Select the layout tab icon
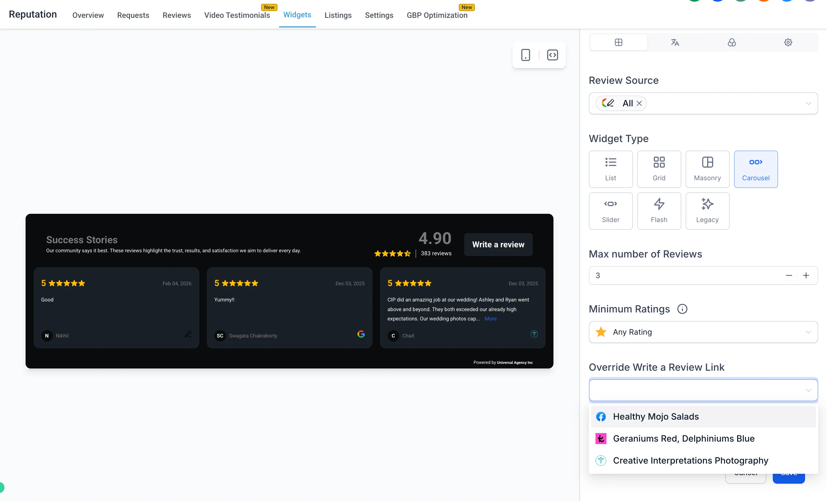The width and height of the screenshot is (827, 504). [x=618, y=42]
